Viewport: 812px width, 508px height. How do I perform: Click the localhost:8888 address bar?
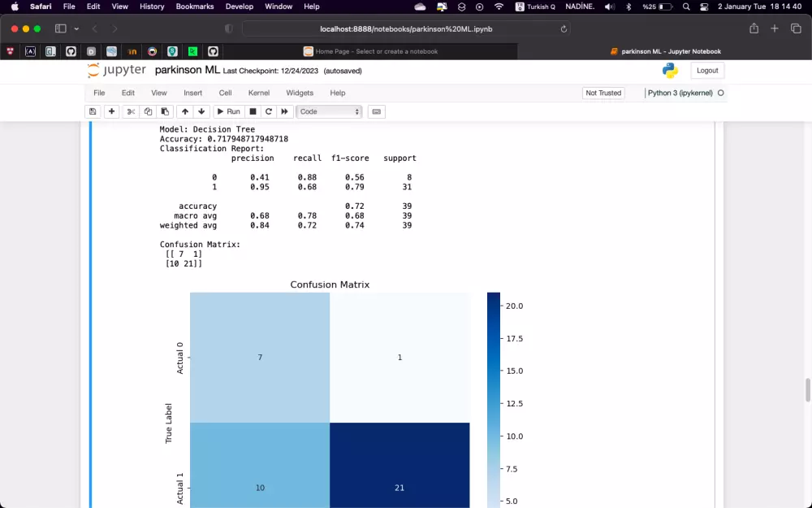pyautogui.click(x=406, y=29)
